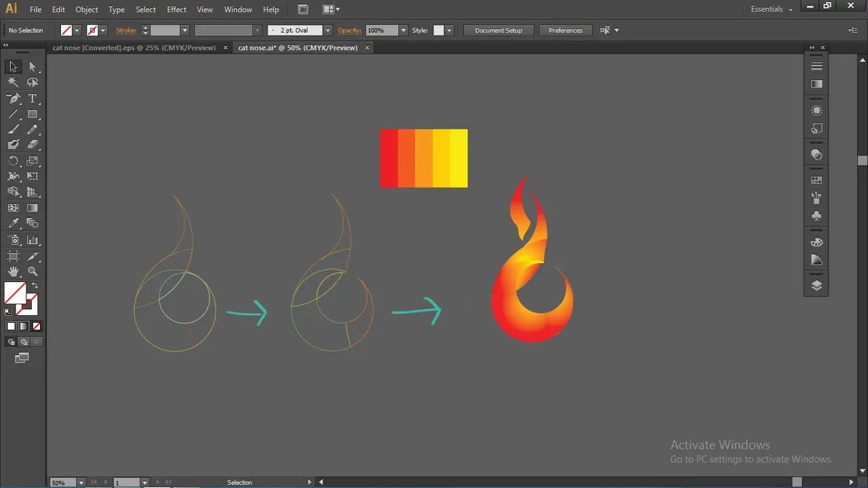868x488 pixels.
Task: Select the Shape Builder tool
Action: [13, 192]
